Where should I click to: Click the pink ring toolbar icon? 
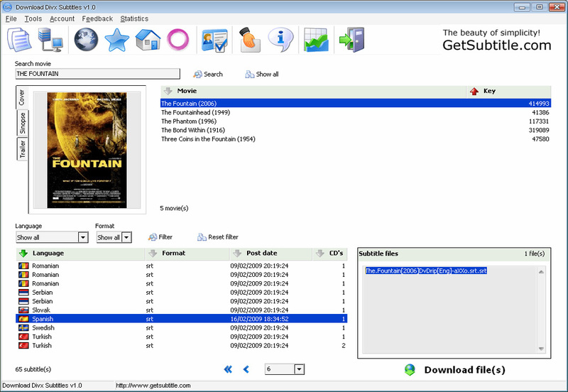[178, 40]
